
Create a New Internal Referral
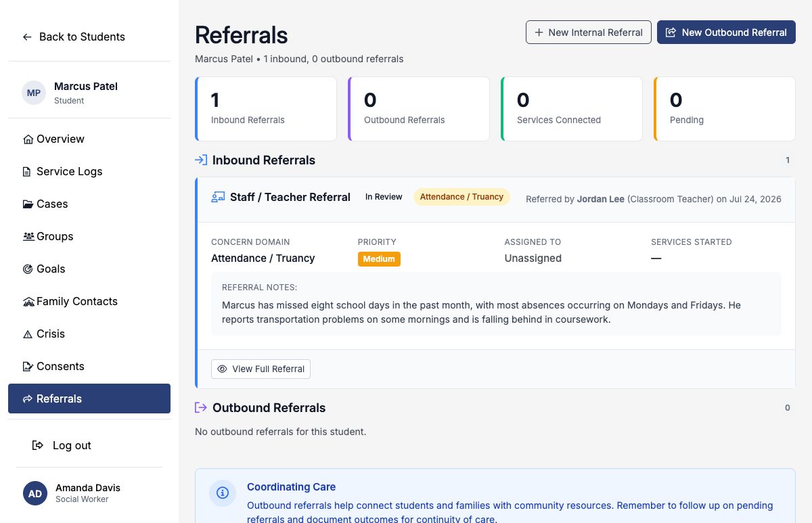589,32
